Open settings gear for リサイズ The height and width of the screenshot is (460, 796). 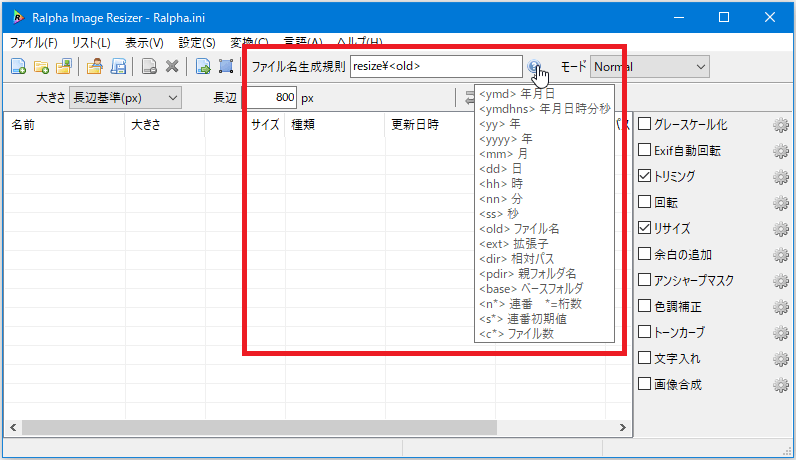(781, 229)
